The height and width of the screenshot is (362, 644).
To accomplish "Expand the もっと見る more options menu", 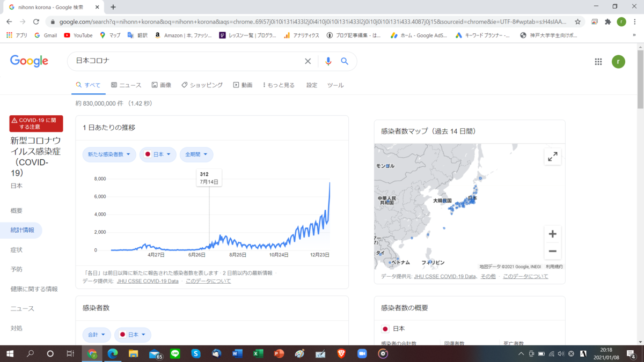I will [279, 85].
